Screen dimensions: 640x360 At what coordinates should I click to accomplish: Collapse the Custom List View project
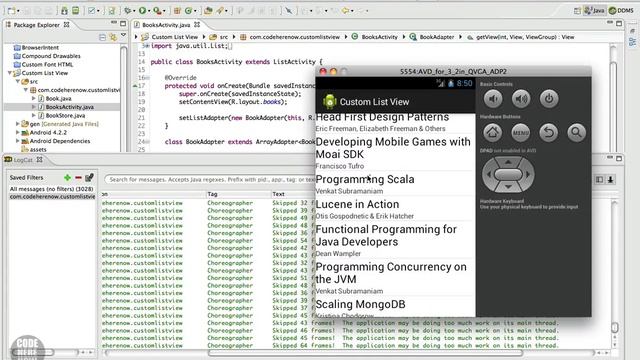pyautogui.click(x=10, y=73)
